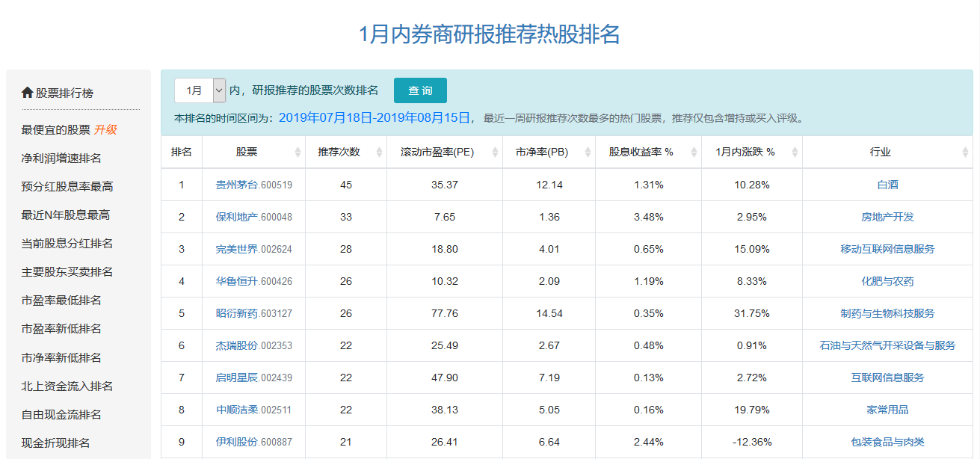Click the 白酒 industry link
Screen dimensions: 980x459
point(887,185)
